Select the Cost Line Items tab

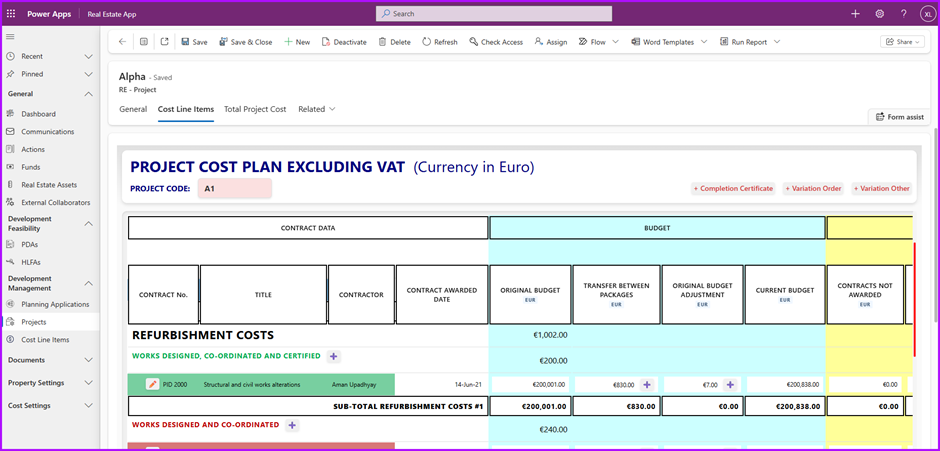tap(186, 109)
